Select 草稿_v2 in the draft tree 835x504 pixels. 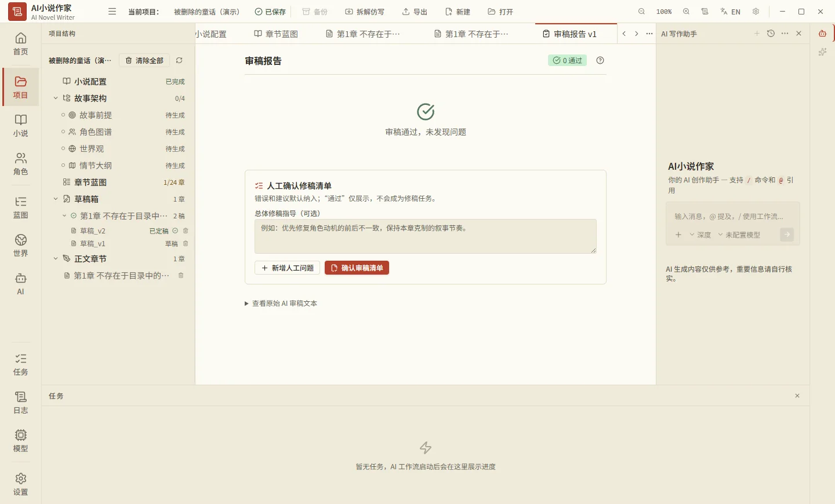93,231
